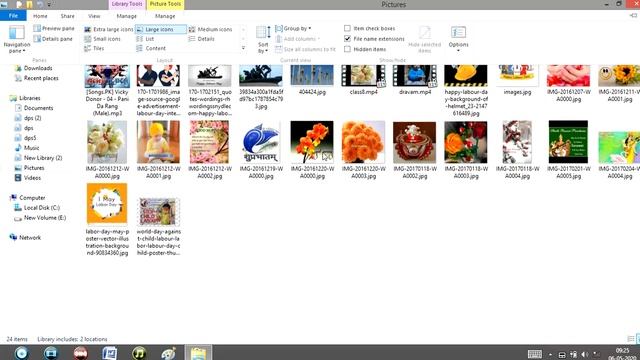The width and height of the screenshot is (640, 360).
Task: Open the Library Tools Manage tab
Action: click(127, 16)
